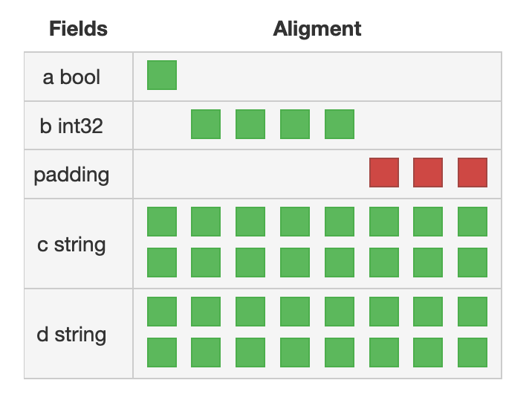
Task: Click first square in c string's top line
Action: [162, 222]
